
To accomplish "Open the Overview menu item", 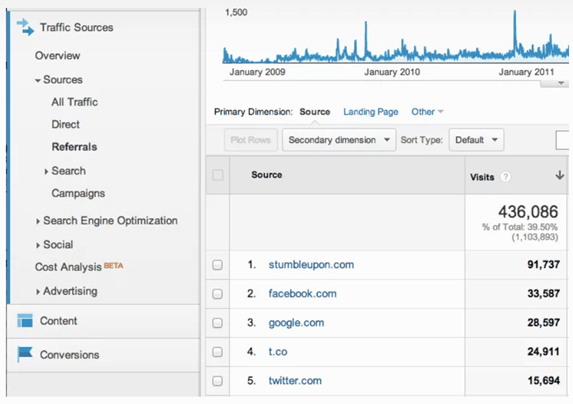I will [57, 56].
